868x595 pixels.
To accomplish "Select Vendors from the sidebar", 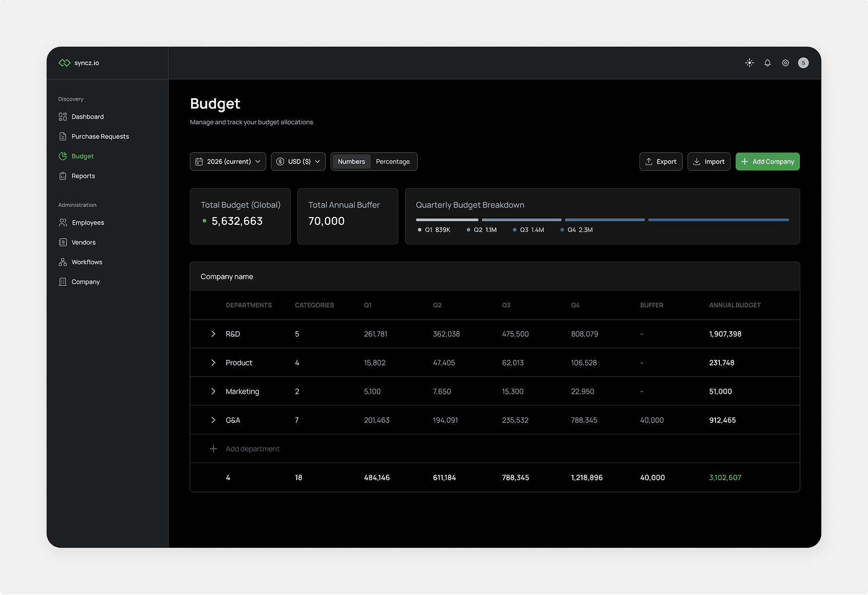I will (84, 242).
